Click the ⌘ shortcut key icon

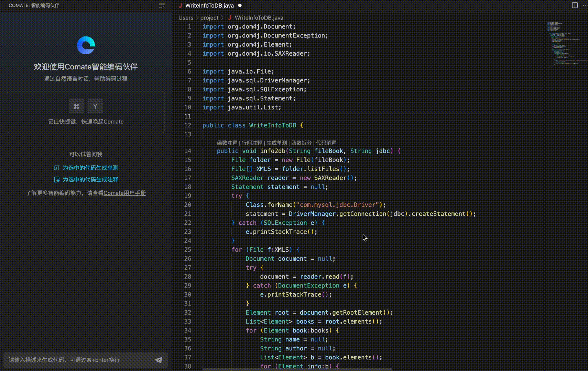(x=76, y=106)
